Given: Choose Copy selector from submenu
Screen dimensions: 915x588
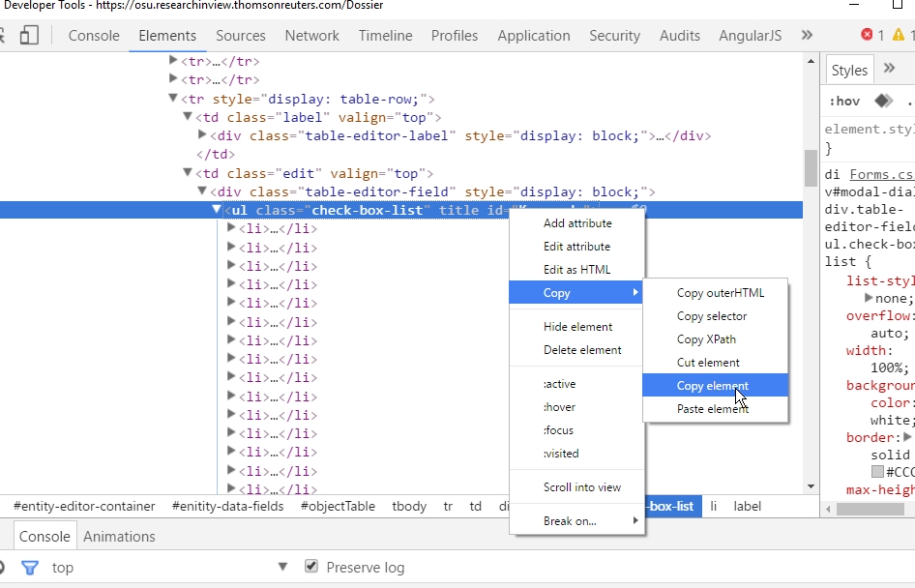Looking at the screenshot, I should pyautogui.click(x=716, y=316).
